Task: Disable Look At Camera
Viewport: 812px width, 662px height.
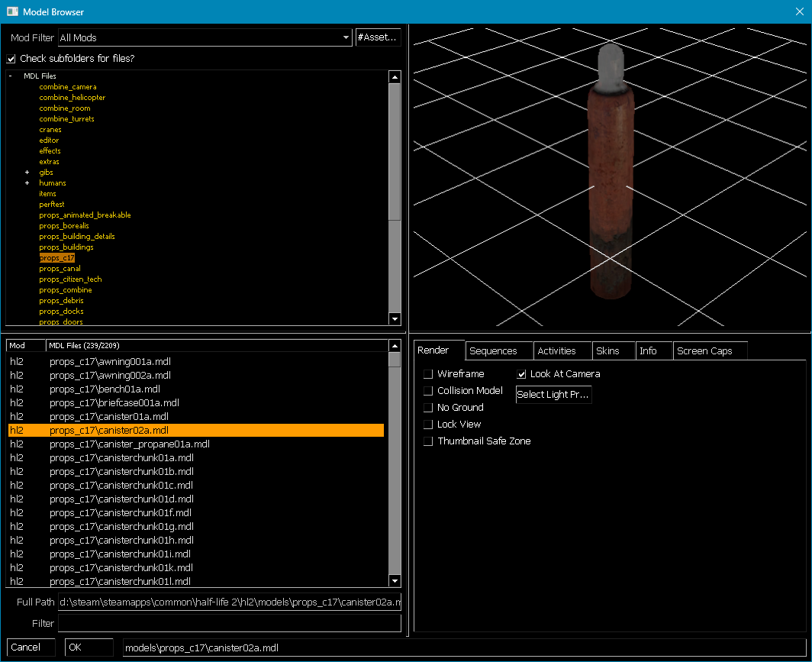Action: click(x=521, y=374)
